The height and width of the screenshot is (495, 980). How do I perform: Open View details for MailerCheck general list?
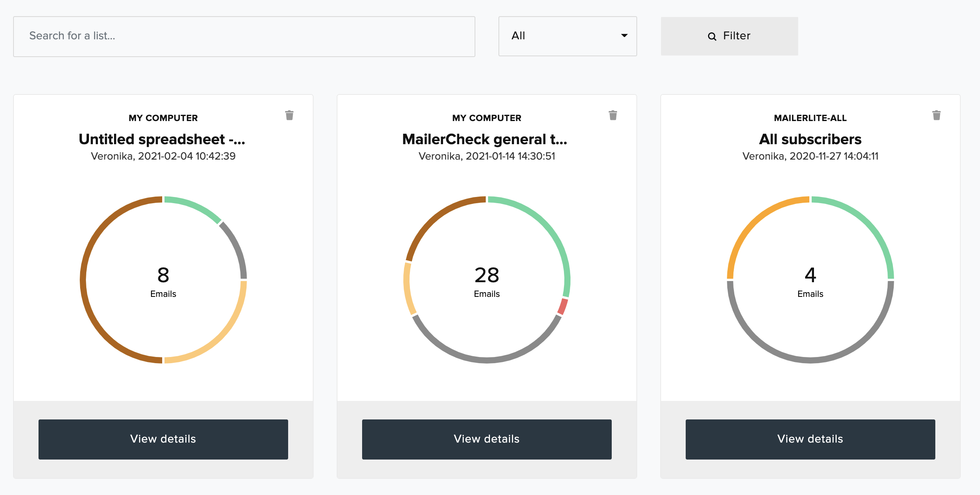click(x=487, y=439)
